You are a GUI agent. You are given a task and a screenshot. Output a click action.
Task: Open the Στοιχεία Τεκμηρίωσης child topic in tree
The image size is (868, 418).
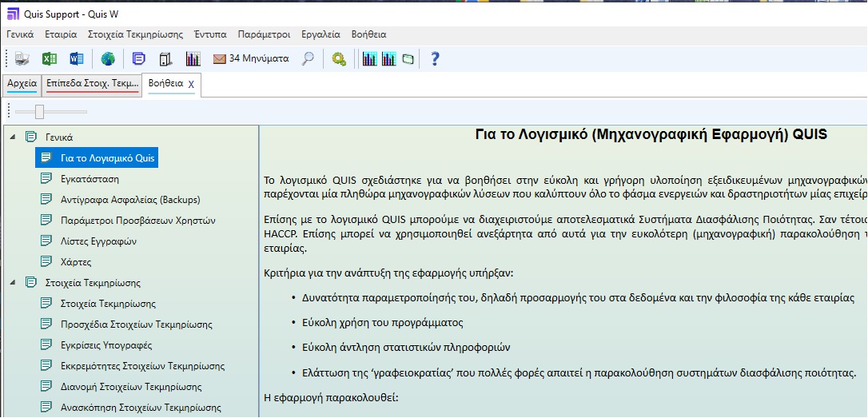click(108, 304)
